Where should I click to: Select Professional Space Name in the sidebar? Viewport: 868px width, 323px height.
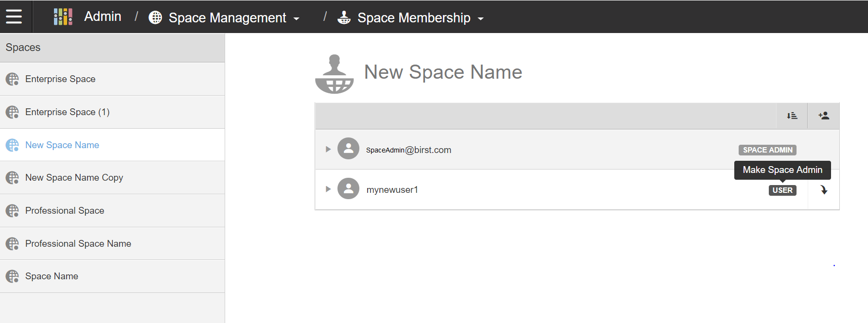click(x=78, y=244)
